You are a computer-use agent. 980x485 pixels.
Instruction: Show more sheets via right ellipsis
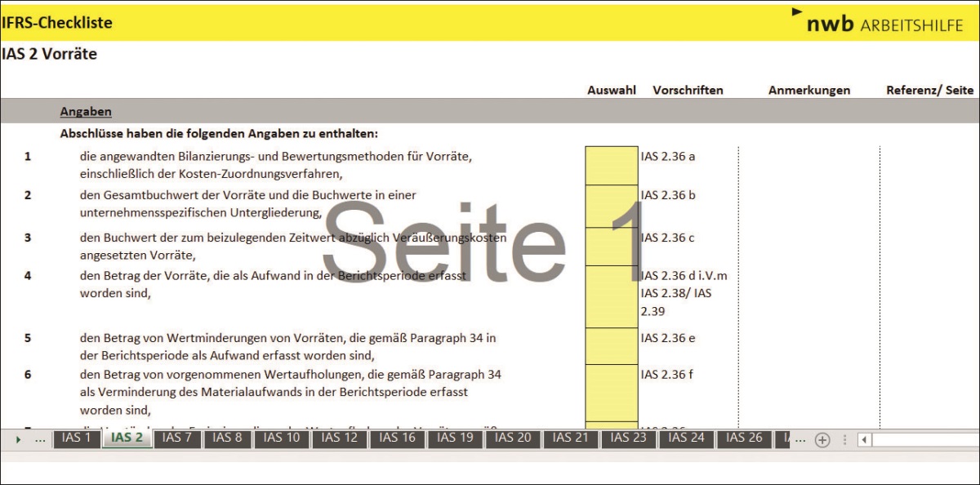click(x=799, y=439)
